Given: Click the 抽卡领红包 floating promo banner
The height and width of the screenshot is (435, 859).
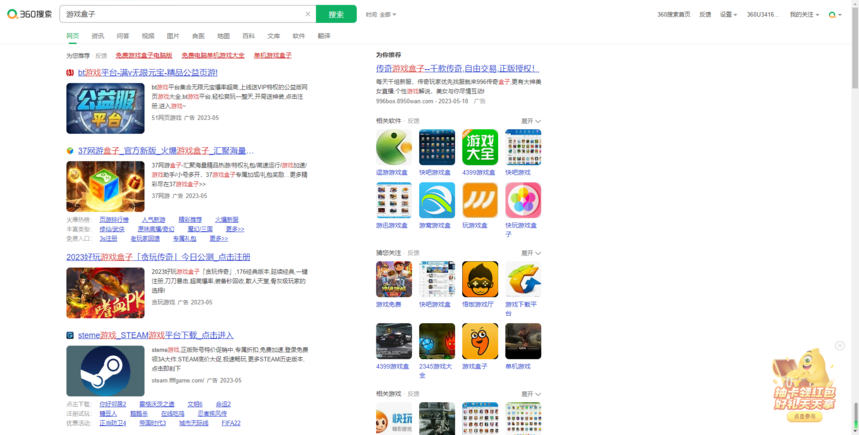Looking at the screenshot, I should (x=804, y=387).
